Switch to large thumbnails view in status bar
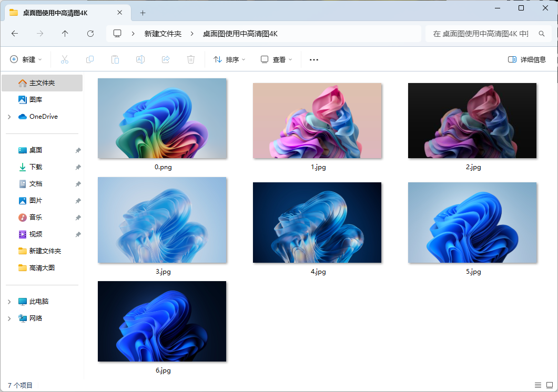Screen dimensions: 558x392 click(549, 385)
